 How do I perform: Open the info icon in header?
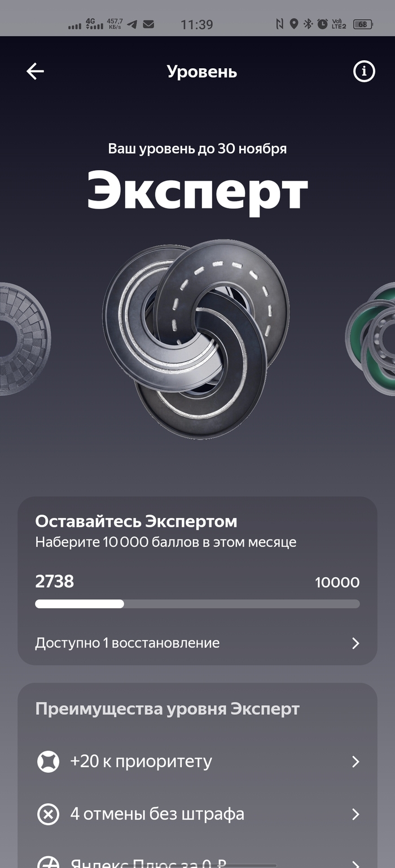[364, 72]
